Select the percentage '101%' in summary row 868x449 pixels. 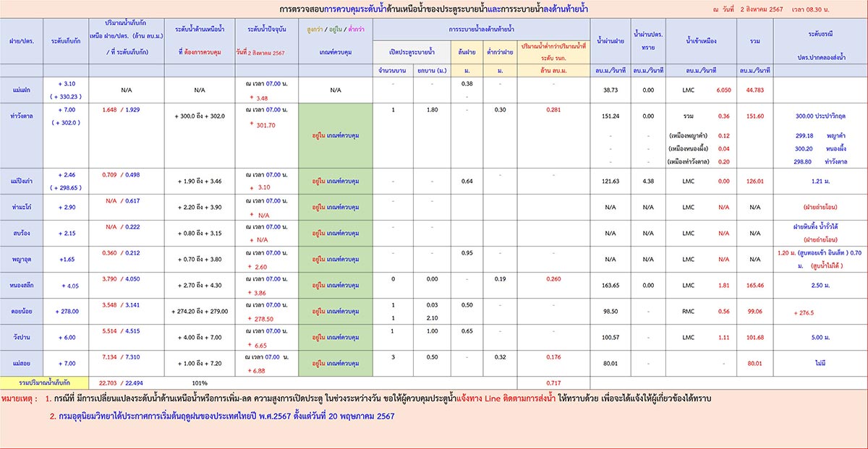tap(199, 382)
